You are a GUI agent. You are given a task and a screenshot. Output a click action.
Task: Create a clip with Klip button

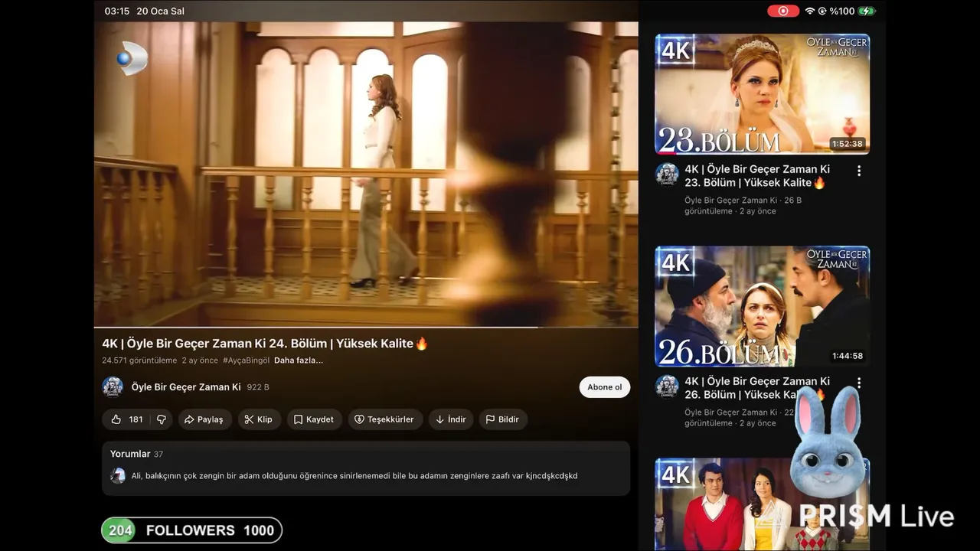tap(260, 419)
